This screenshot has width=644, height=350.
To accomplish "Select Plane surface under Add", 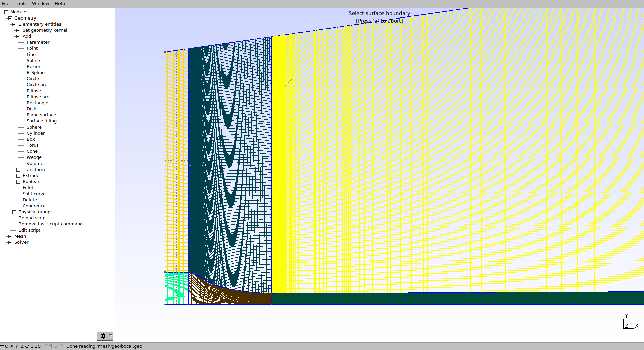I will tap(41, 115).
